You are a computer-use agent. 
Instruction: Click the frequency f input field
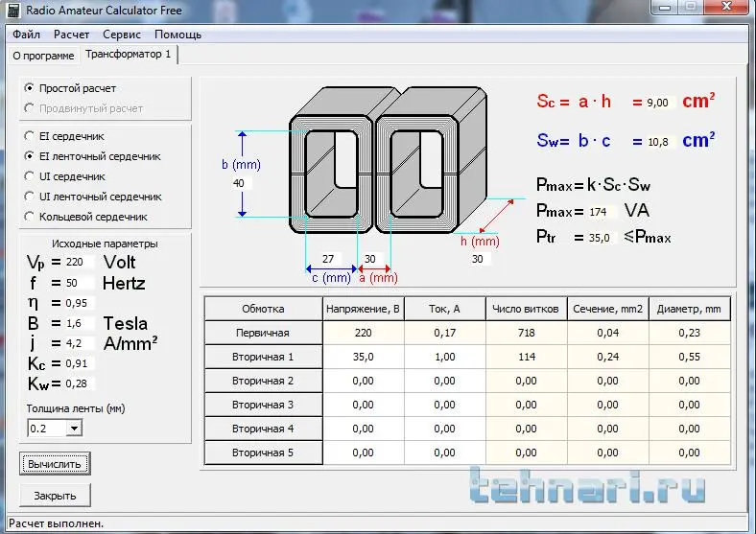[x=79, y=283]
